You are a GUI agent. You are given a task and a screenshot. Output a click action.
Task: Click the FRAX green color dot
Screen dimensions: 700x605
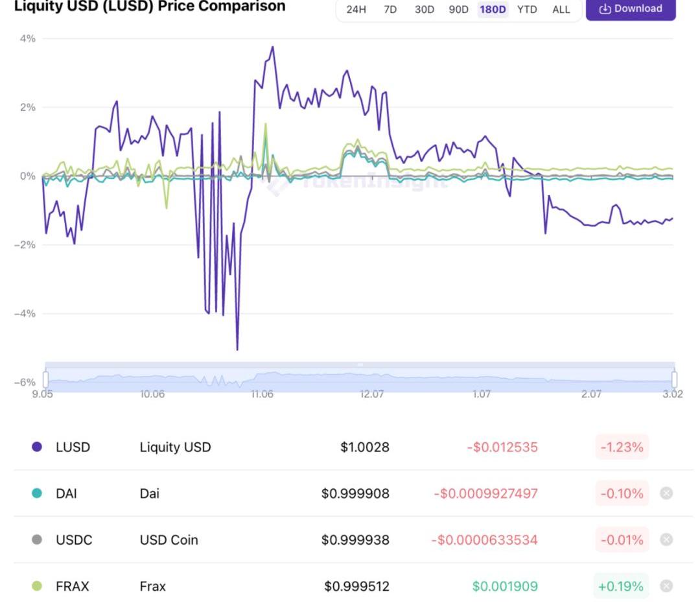point(37,586)
